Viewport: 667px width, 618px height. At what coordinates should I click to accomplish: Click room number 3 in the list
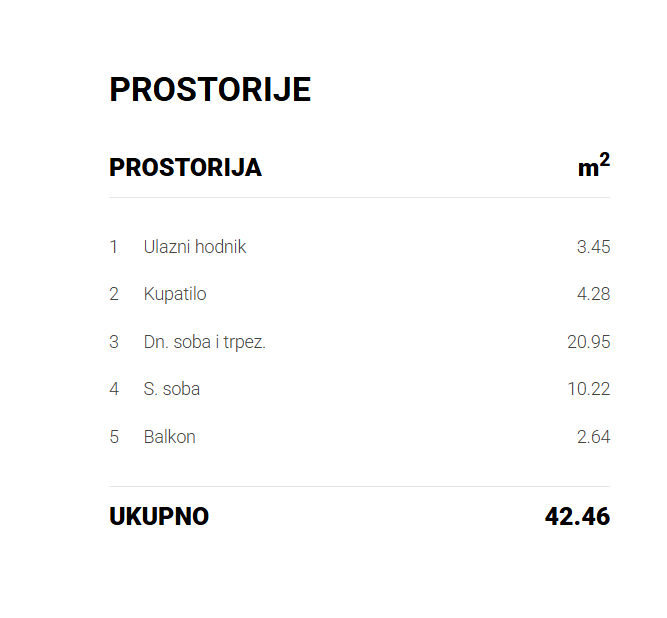point(114,342)
